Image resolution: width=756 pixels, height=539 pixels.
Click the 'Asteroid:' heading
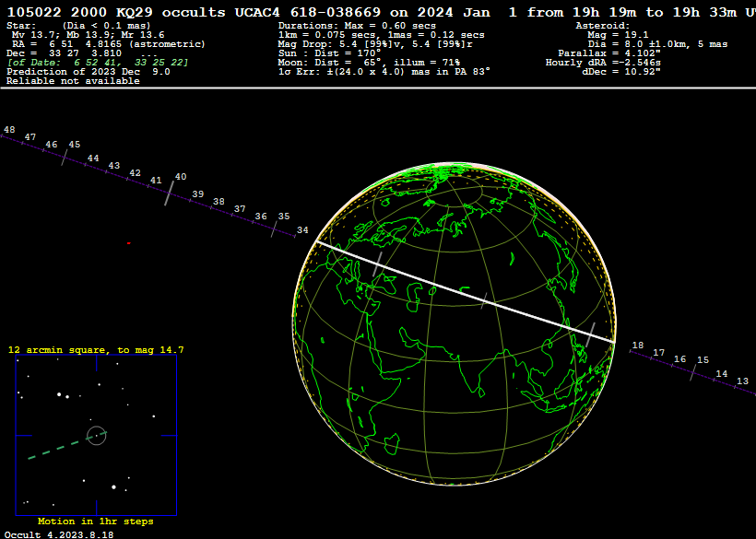point(603,26)
